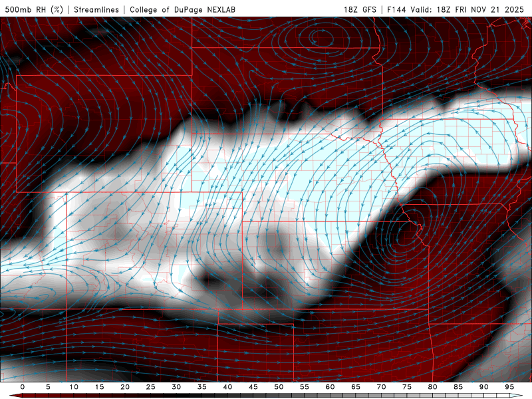
Task: Select the "F144" forecast hour text
Action: click(x=396, y=9)
